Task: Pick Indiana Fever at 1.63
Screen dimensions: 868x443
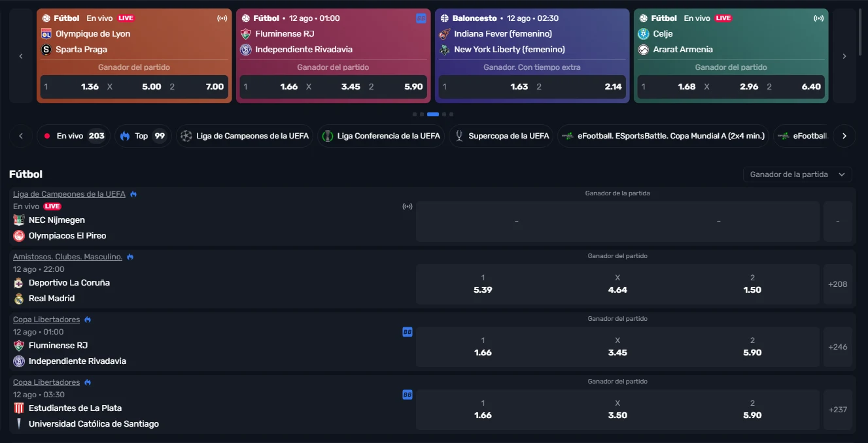Action: (x=485, y=86)
